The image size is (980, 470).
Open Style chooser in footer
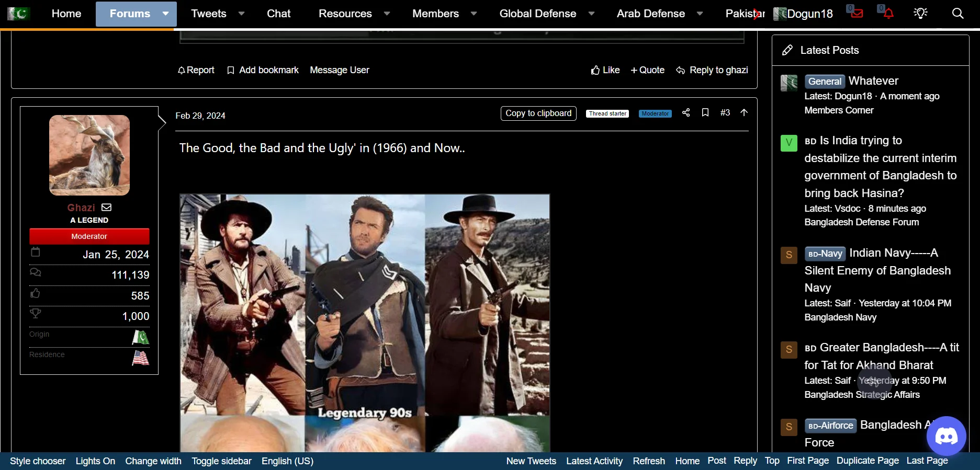pos(38,461)
